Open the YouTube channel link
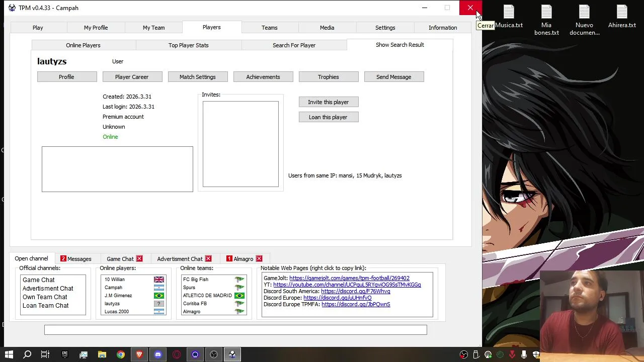The height and width of the screenshot is (362, 644). [347, 285]
